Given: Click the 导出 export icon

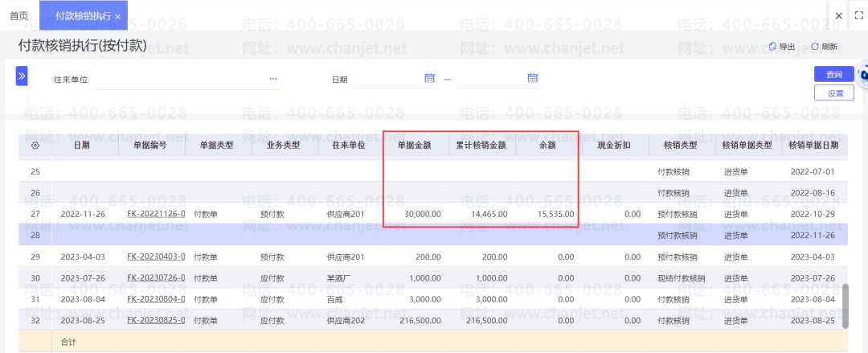Looking at the screenshot, I should click(x=773, y=47).
